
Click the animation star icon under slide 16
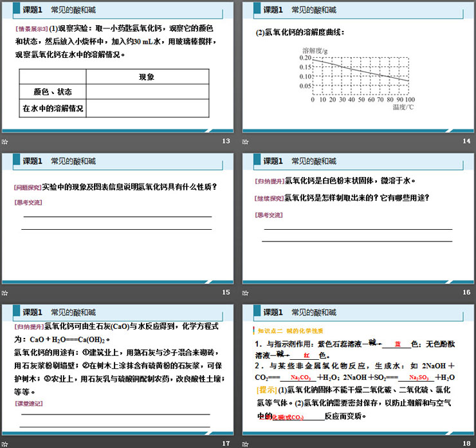(246, 293)
